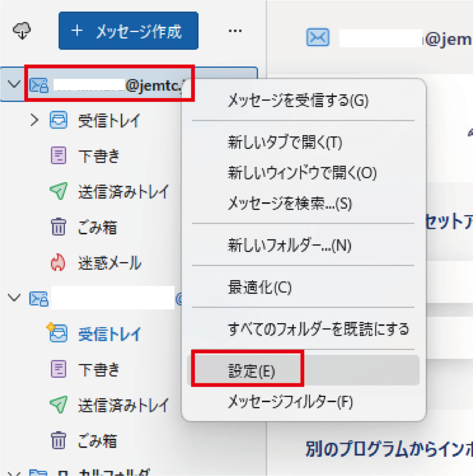Choose メッセージフィルター(F) menu item

coord(290,402)
